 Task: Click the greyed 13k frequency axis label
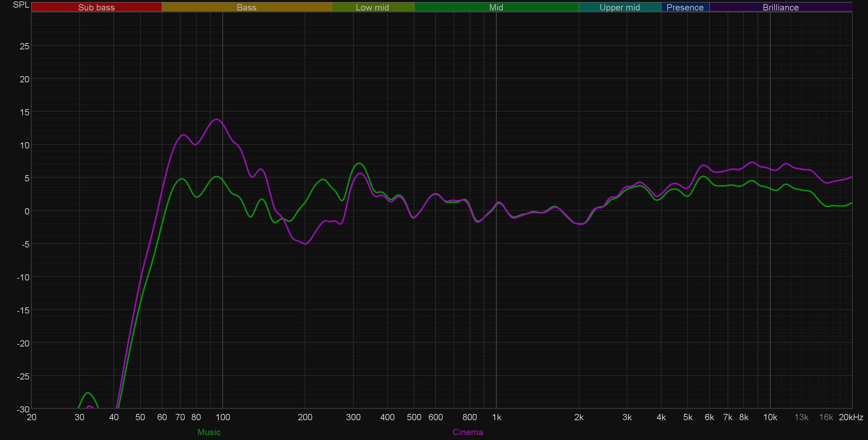(801, 417)
